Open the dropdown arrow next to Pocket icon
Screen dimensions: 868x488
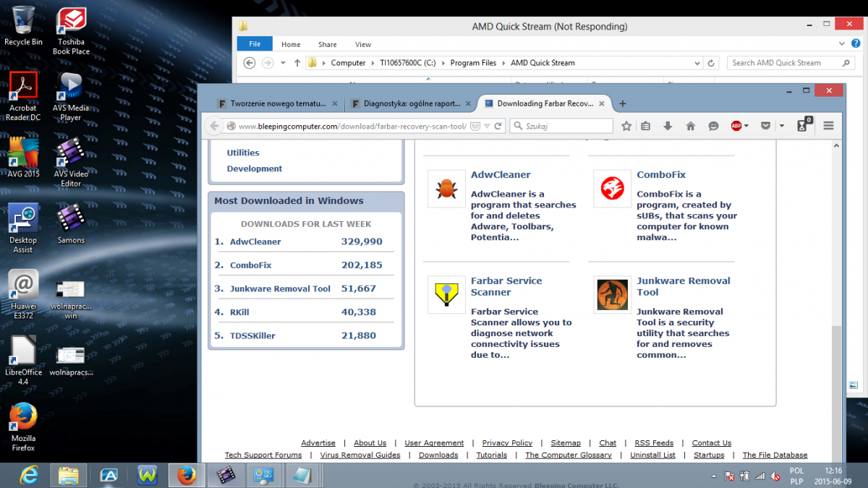[x=782, y=126]
